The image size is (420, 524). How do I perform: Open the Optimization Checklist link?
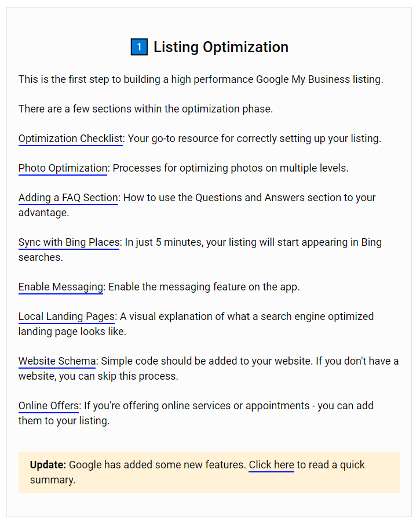pyautogui.click(x=71, y=139)
